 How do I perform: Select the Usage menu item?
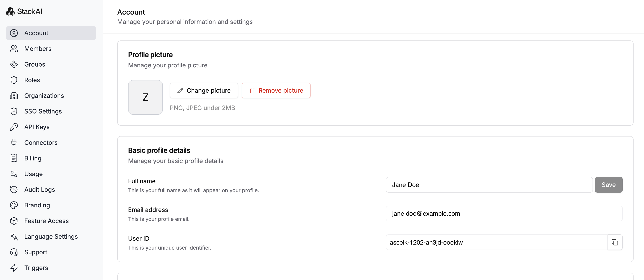point(33,174)
